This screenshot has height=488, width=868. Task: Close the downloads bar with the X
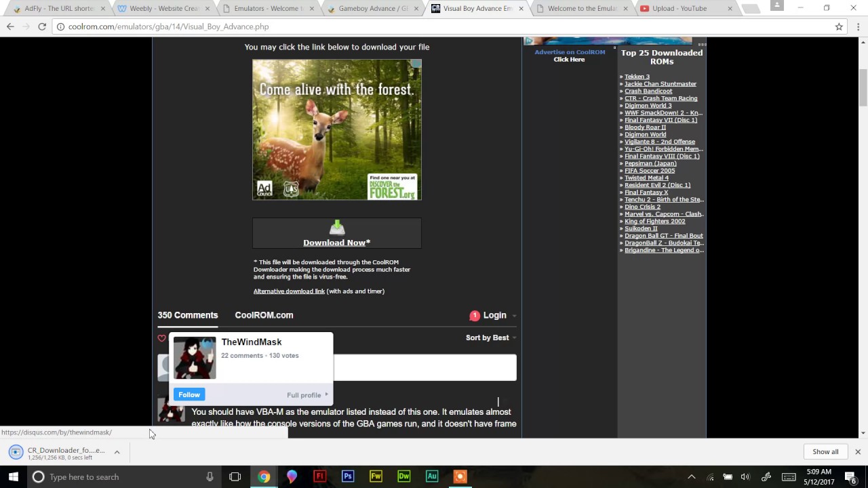tap(857, 451)
